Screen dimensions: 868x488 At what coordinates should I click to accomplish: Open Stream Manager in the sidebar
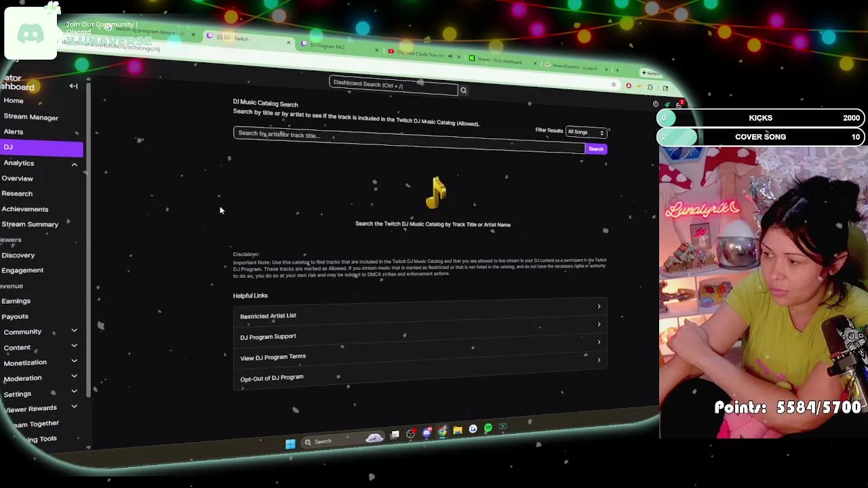tap(31, 117)
